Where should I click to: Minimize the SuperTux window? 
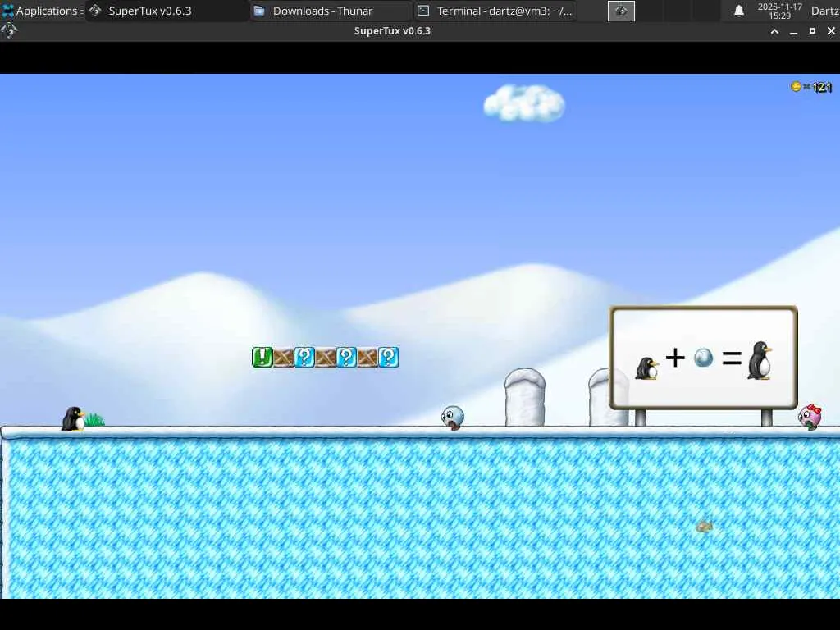tap(793, 32)
